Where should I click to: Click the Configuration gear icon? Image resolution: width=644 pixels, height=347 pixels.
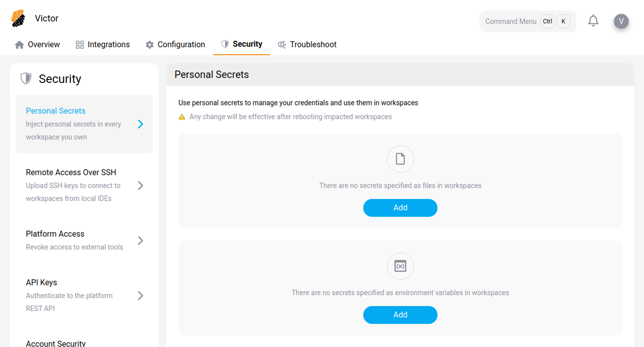tap(150, 45)
